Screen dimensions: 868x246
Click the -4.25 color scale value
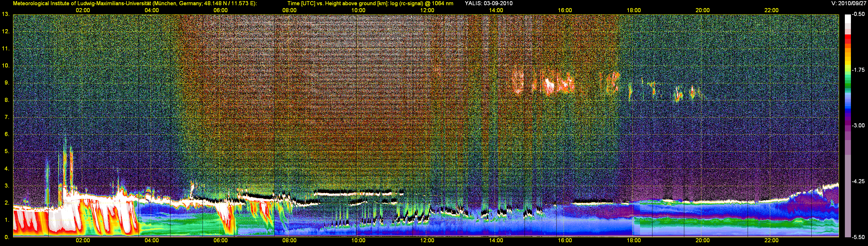858,181
